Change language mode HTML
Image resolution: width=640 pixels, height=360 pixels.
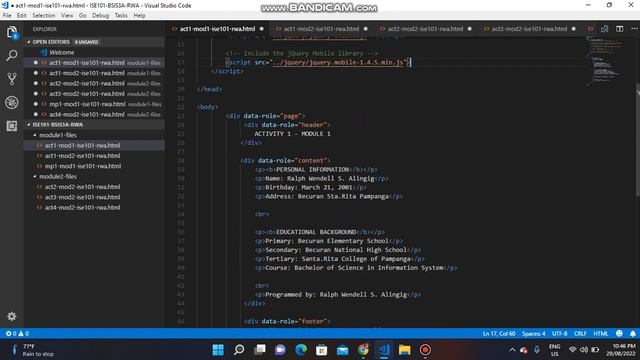click(x=600, y=333)
